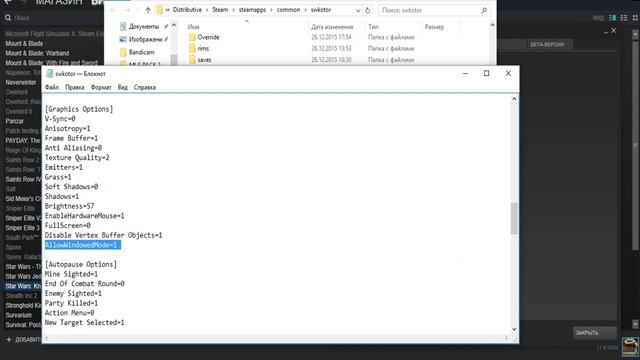Click Notepad scrollbar down arrow
The width and height of the screenshot is (640, 360).
pos(514,329)
